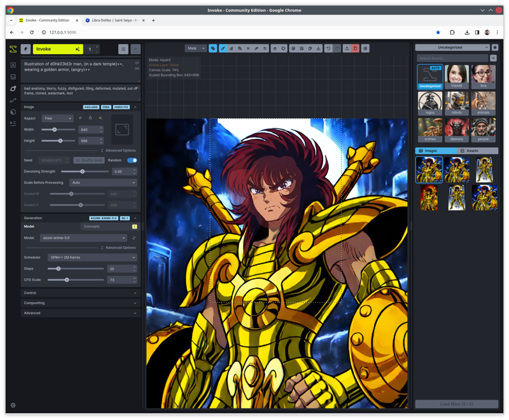
Task: Select the Fill bucket tool
Action: click(240, 48)
